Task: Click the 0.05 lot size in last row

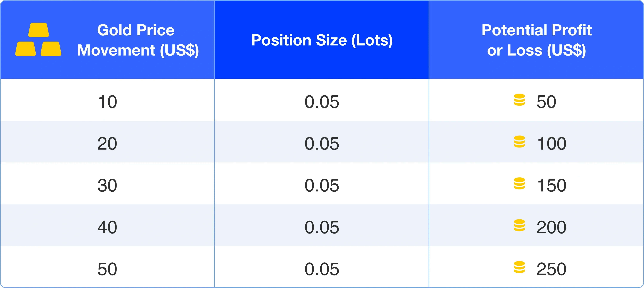Action: (322, 269)
